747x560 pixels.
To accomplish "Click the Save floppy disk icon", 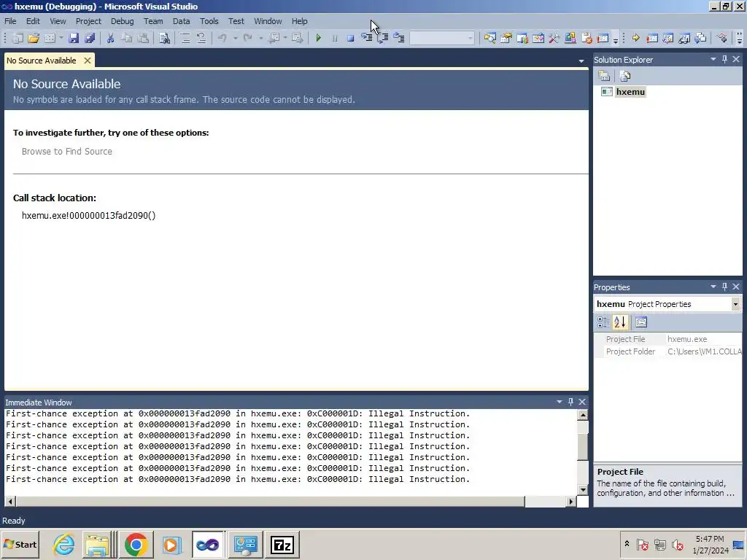I will [74, 38].
